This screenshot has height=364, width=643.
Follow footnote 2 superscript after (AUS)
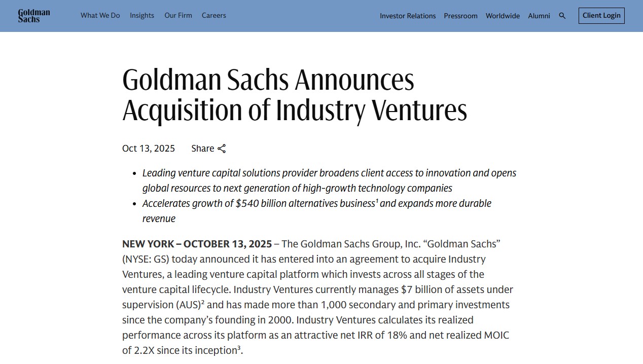tap(203, 302)
